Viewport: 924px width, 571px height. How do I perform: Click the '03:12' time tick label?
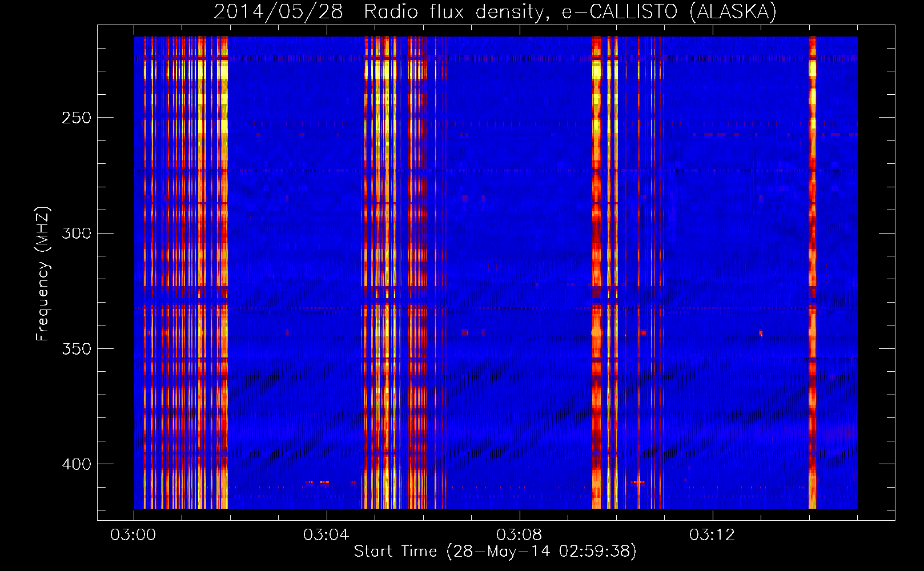[712, 534]
